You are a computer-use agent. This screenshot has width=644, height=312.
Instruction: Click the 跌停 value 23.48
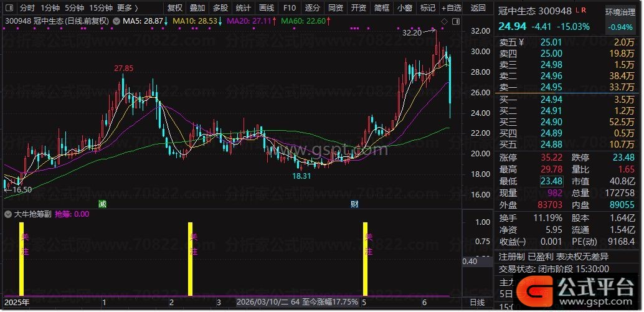pyautogui.click(x=623, y=158)
